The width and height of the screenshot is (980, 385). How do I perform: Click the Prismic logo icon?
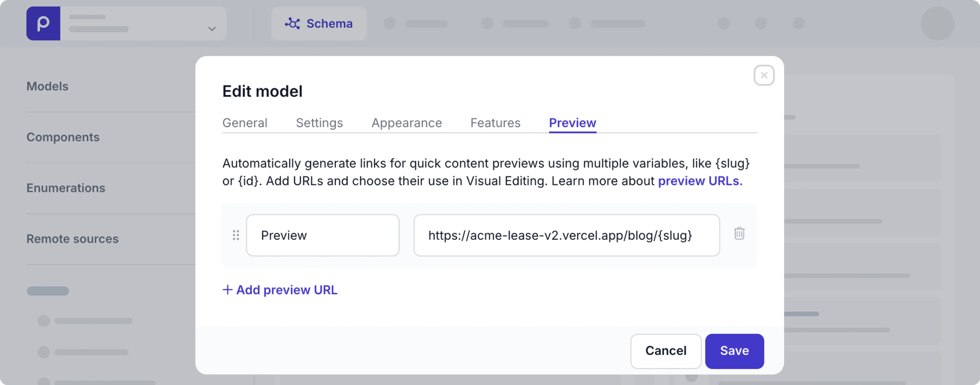pos(43,23)
